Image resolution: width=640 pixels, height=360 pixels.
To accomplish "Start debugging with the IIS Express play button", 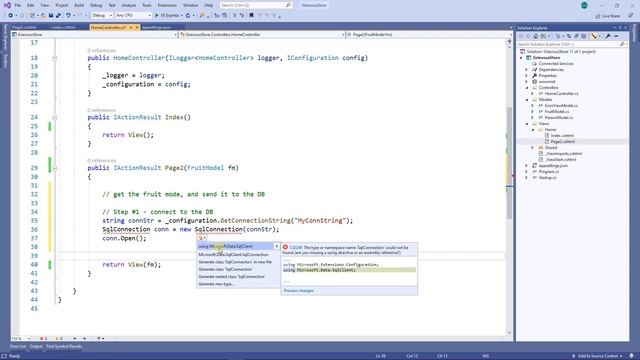I will point(168,16).
